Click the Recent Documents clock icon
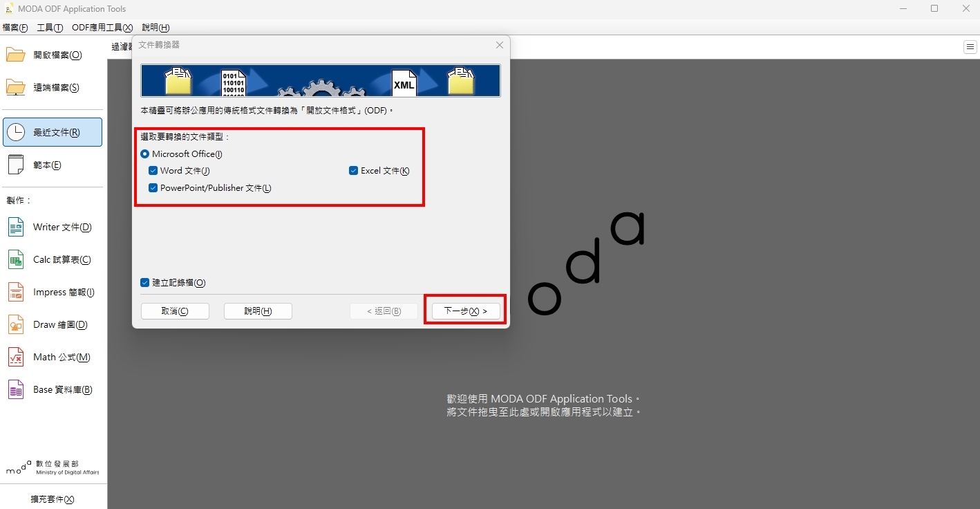This screenshot has width=980, height=509. [x=16, y=132]
